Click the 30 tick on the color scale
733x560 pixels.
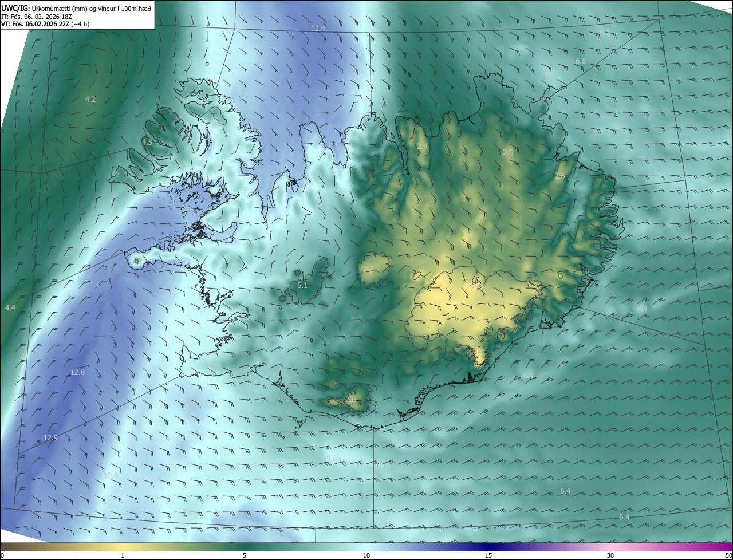click(610, 555)
